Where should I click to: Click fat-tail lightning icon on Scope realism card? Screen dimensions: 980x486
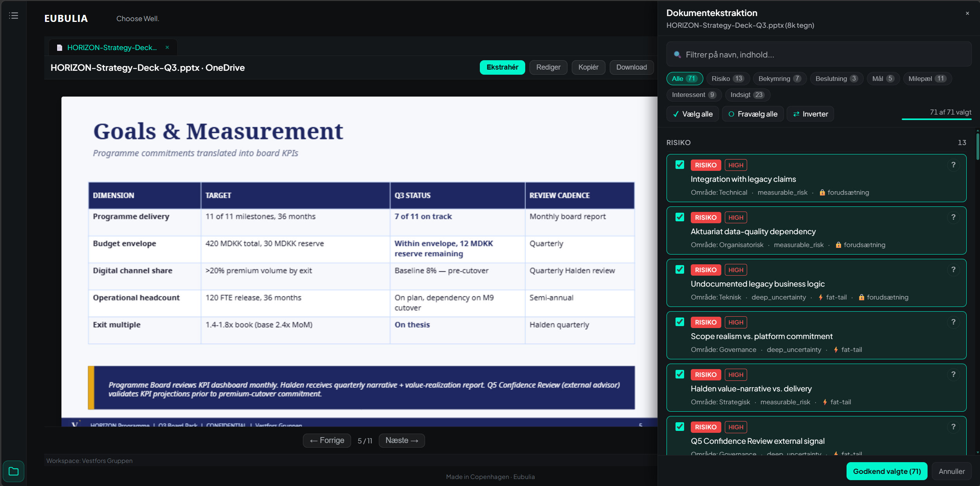tap(836, 350)
